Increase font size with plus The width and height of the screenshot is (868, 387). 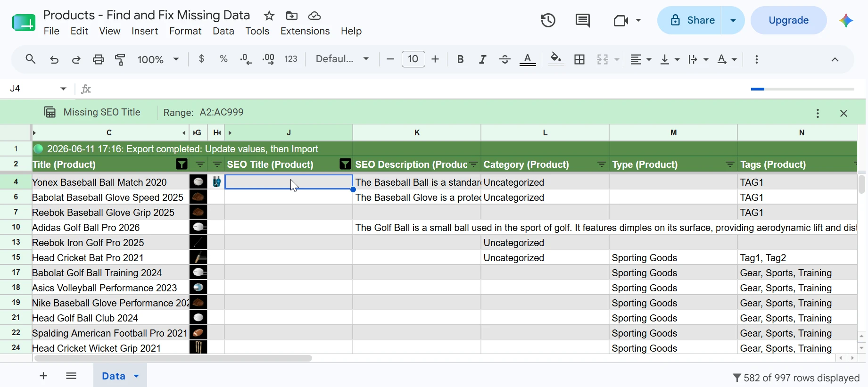[436, 59]
